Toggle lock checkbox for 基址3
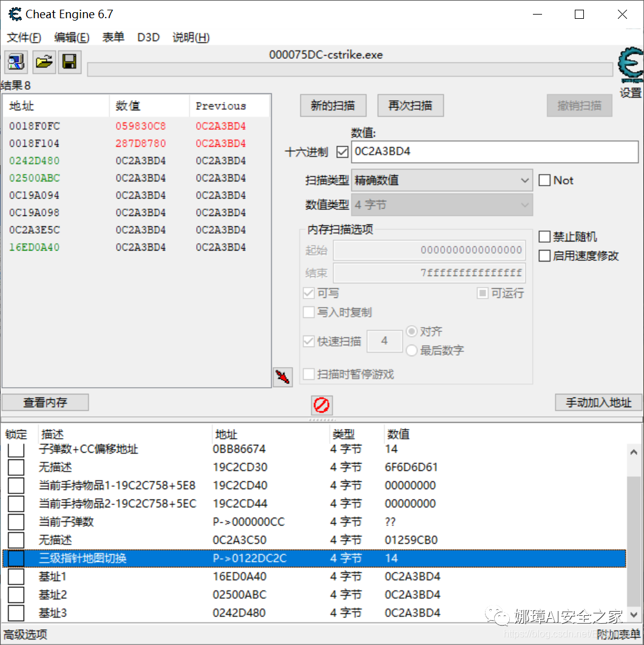 (16, 613)
